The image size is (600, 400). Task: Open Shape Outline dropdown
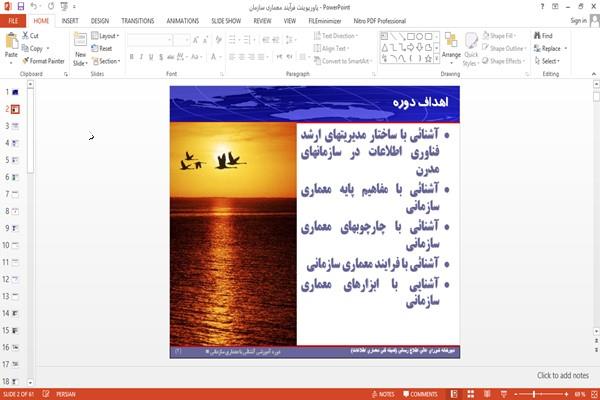coord(504,48)
